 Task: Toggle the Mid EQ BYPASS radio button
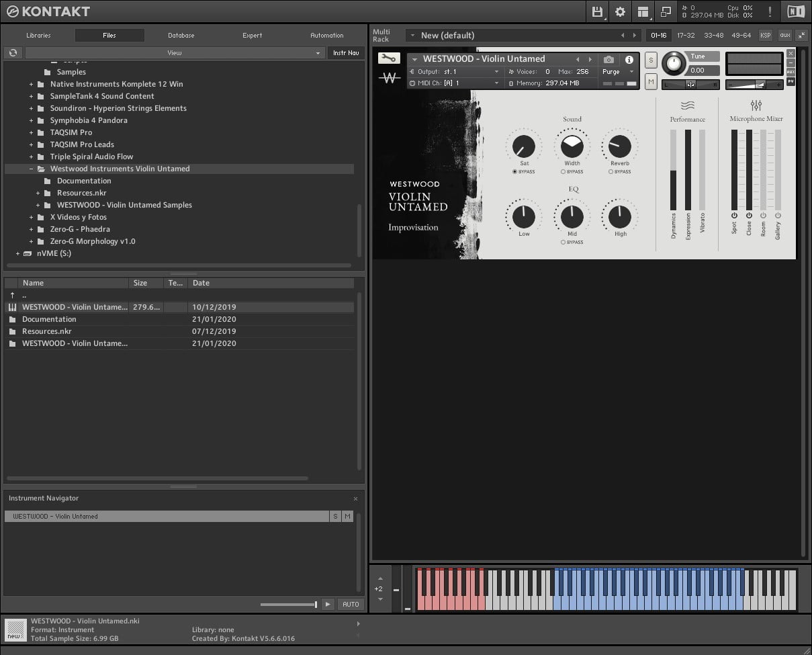(x=563, y=242)
